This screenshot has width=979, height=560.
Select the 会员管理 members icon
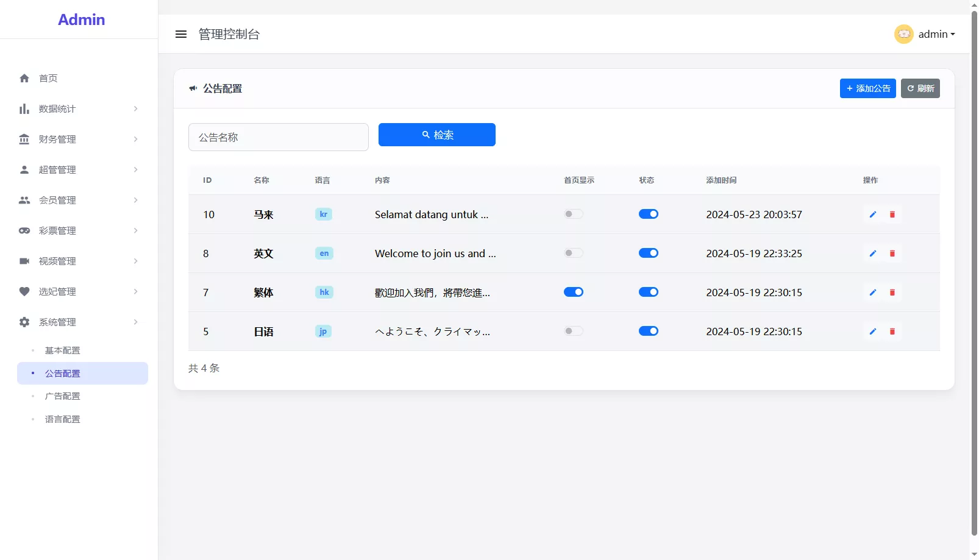pyautogui.click(x=24, y=200)
